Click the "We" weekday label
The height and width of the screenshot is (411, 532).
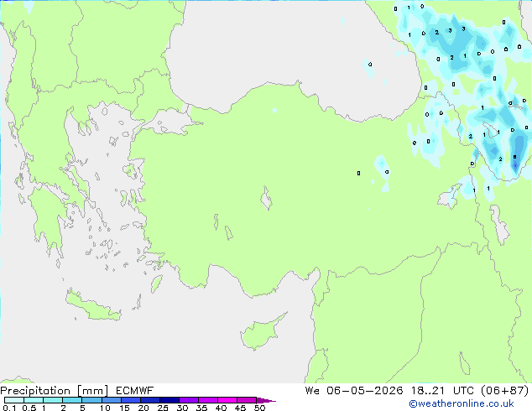(312, 391)
